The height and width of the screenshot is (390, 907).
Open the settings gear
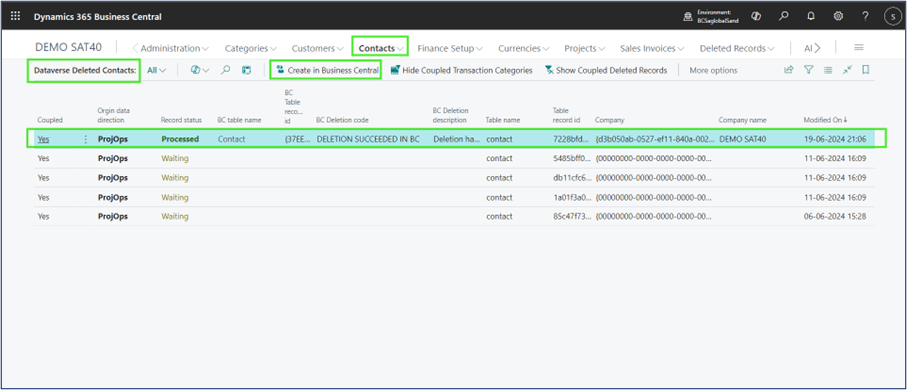pos(838,16)
